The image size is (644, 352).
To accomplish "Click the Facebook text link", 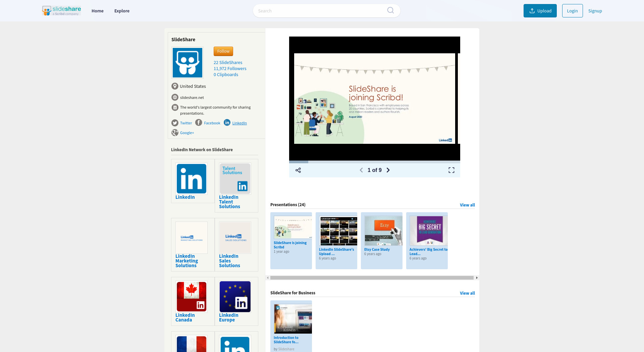I will pyautogui.click(x=212, y=123).
